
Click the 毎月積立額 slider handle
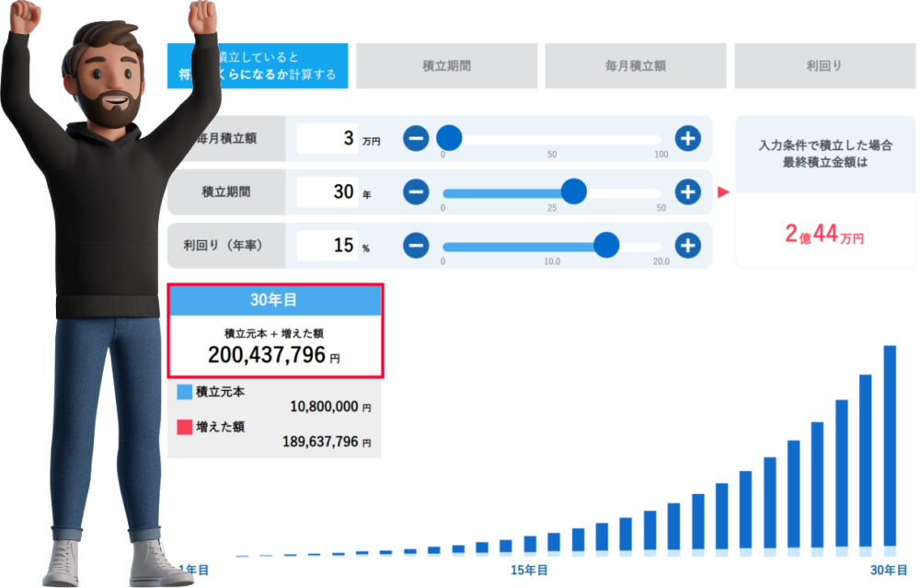click(449, 139)
